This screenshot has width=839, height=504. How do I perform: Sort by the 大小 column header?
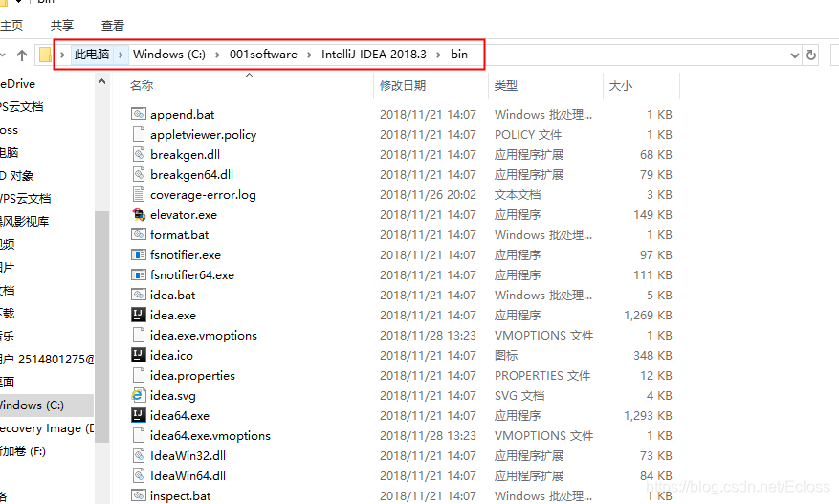(621, 86)
